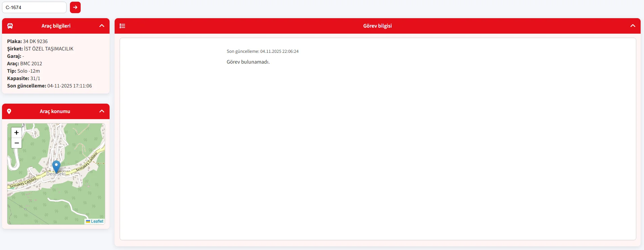The width and height of the screenshot is (644, 250).
Task: Collapse the Araç bilgileri panel
Action: tap(102, 26)
